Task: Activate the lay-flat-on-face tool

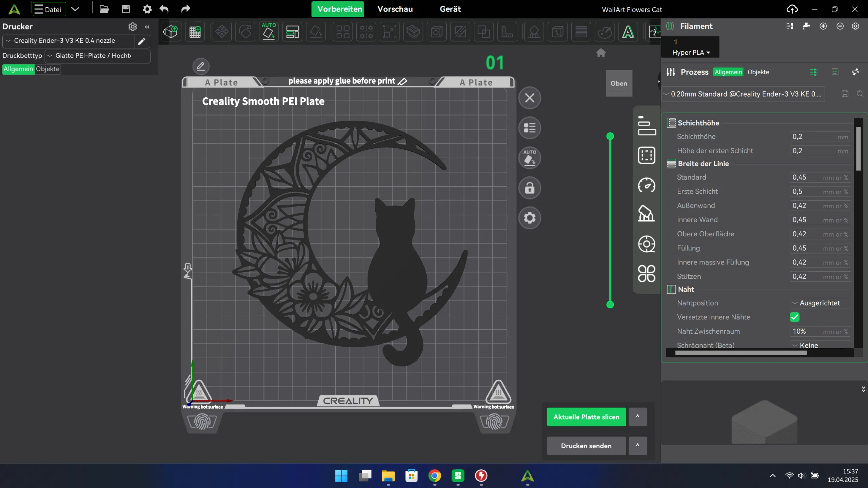Action: (316, 32)
